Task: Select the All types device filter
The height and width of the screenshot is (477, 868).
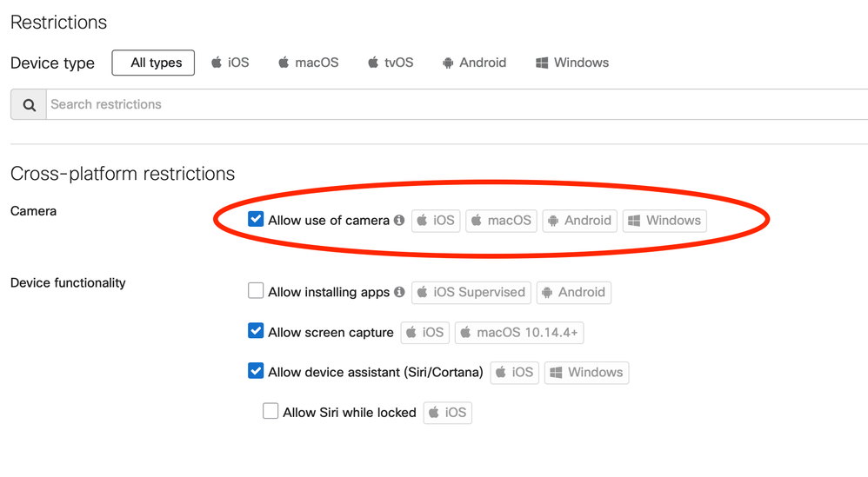Action: click(x=153, y=63)
